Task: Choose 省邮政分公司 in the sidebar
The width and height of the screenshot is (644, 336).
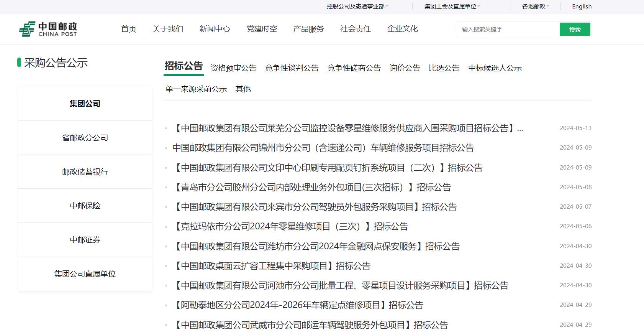Action: coord(85,138)
